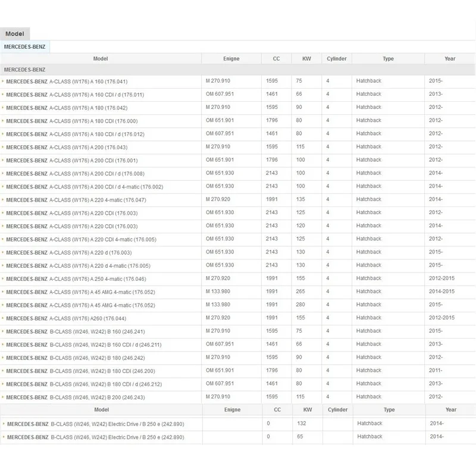Screen dimensions: 476x476
Task: Open A-CLASS (W176) A 200 CDI / d (176.008)
Action: pos(75,174)
